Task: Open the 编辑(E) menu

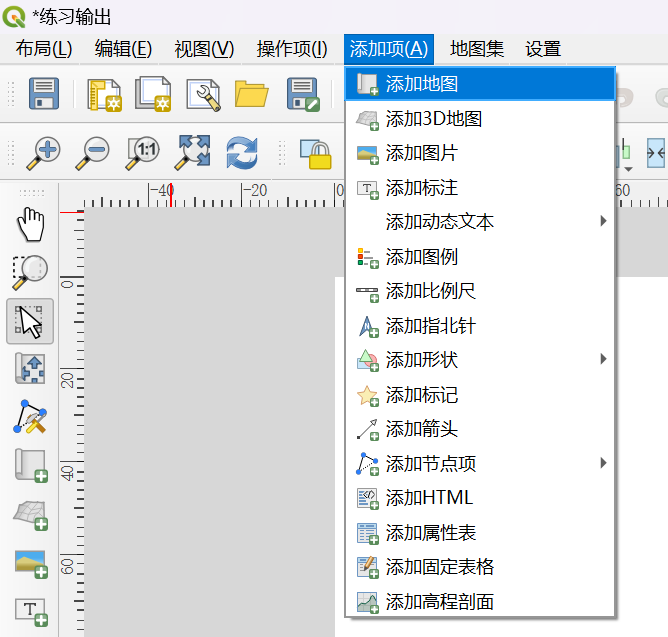Action: 123,49
